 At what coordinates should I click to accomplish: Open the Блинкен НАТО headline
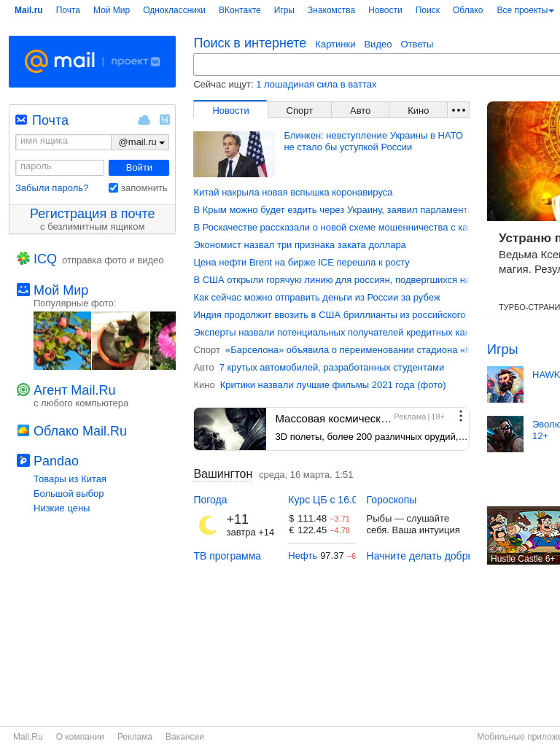(373, 141)
